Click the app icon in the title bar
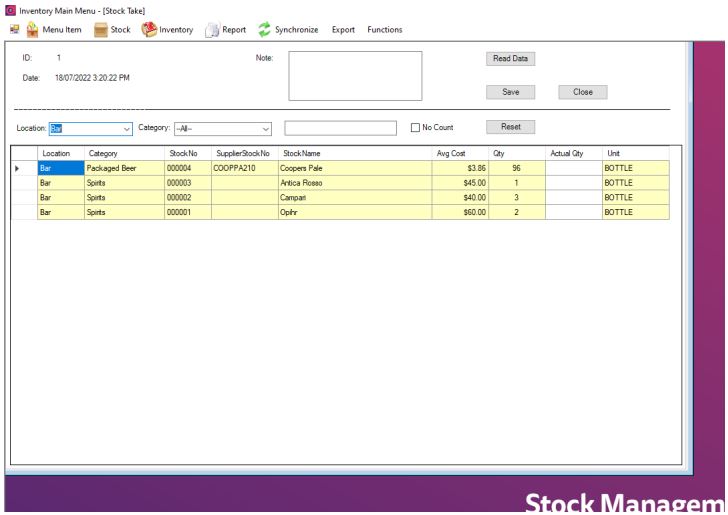728x515 pixels. click(x=8, y=10)
